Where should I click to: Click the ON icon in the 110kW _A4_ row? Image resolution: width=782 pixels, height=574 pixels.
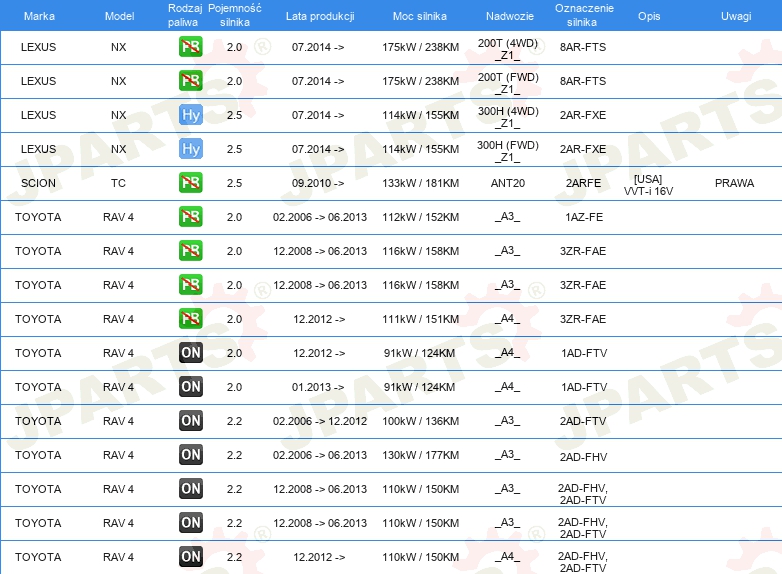pos(191,557)
